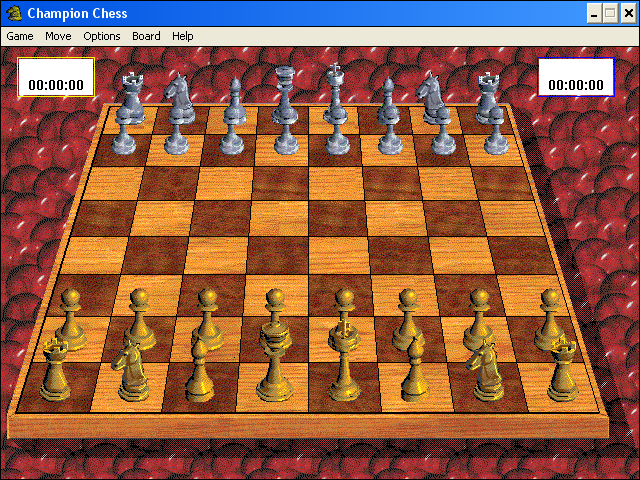Select the gold queenside knight
640x480 pixels.
tap(133, 371)
